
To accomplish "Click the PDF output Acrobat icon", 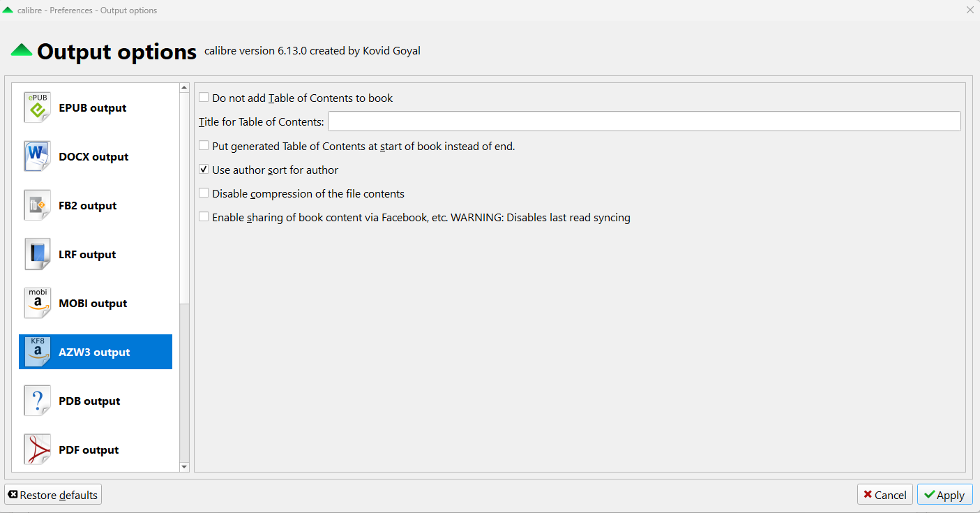I will click(x=37, y=449).
